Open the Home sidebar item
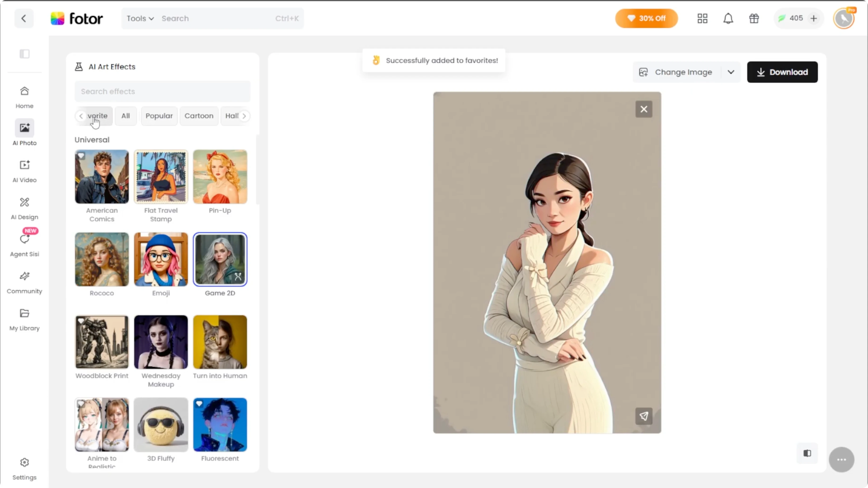This screenshot has width=868, height=488. pyautogui.click(x=24, y=97)
